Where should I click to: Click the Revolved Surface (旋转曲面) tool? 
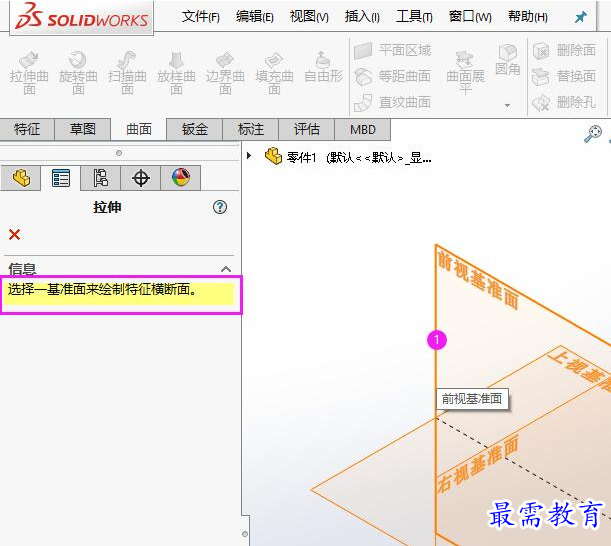(78, 73)
